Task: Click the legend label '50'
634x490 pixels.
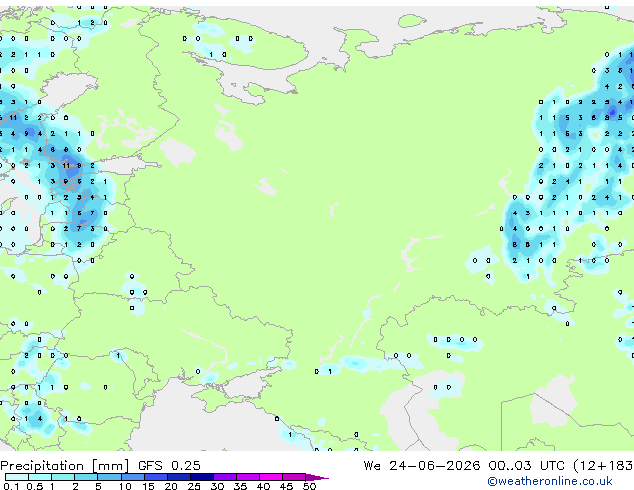Action: pos(309,486)
